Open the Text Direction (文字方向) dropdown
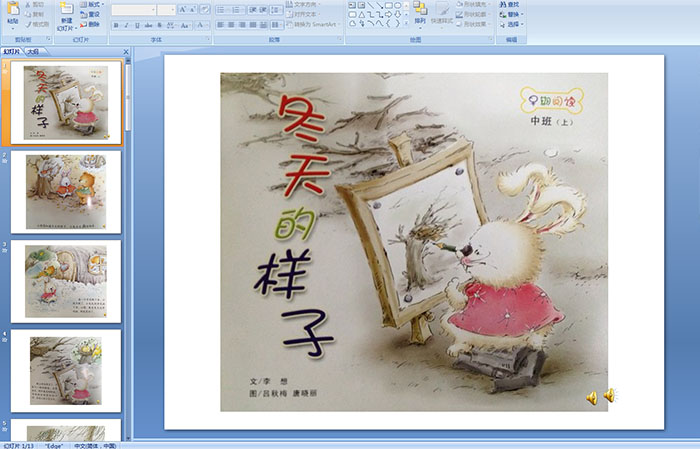700x449 pixels. [303, 4]
